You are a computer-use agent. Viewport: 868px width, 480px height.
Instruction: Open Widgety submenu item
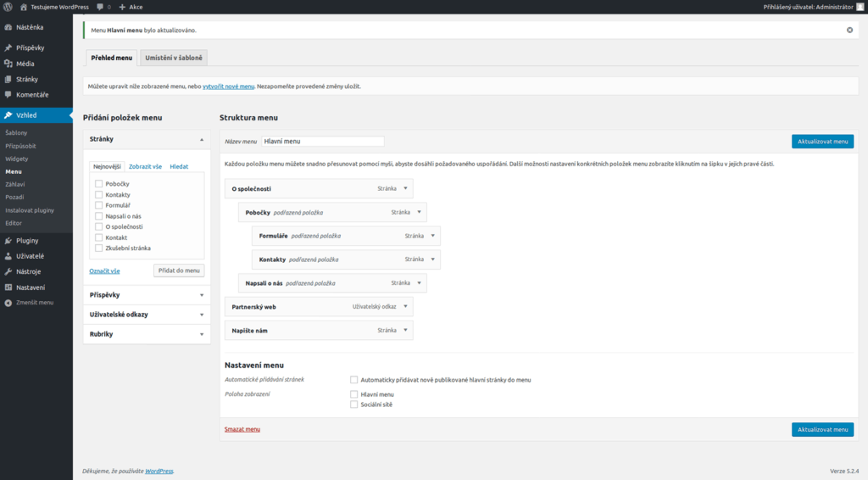point(17,159)
